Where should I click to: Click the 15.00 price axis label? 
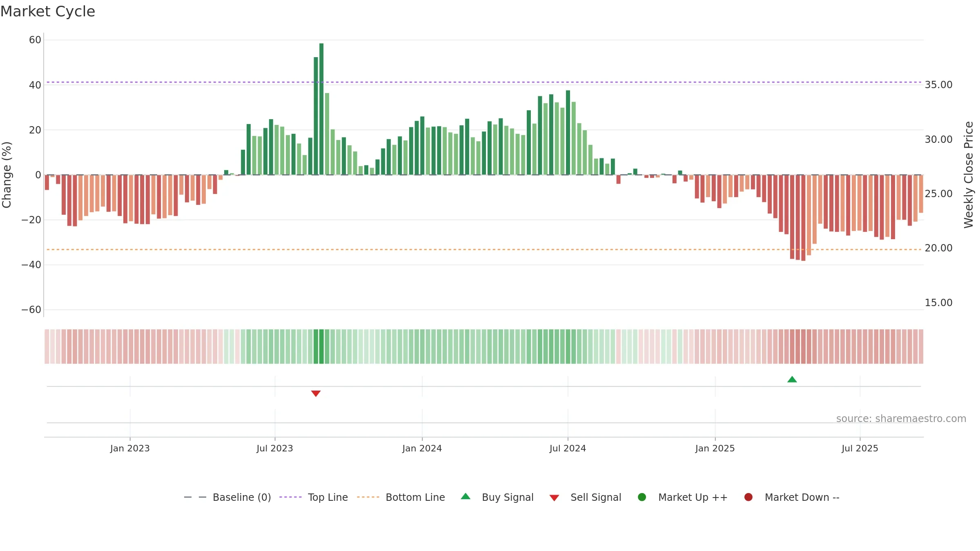coord(939,303)
